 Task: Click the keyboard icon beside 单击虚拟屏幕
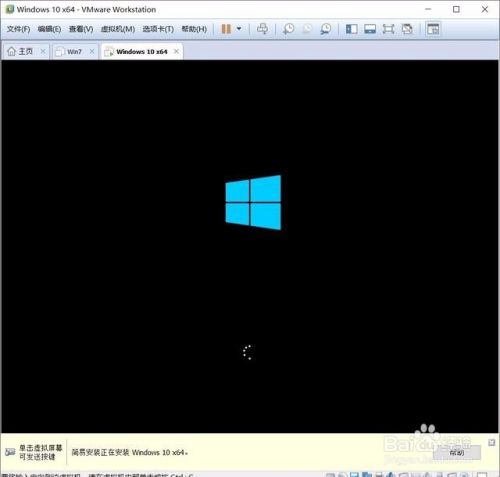click(x=10, y=452)
